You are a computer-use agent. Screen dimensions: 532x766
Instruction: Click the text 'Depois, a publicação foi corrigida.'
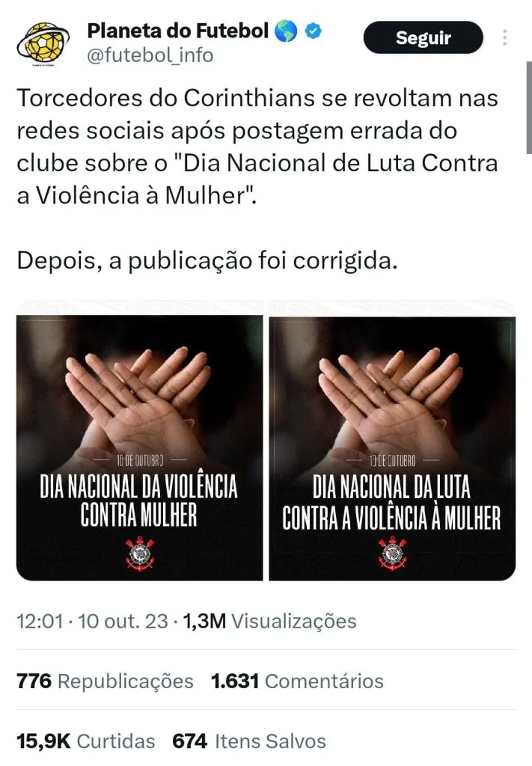(x=207, y=261)
